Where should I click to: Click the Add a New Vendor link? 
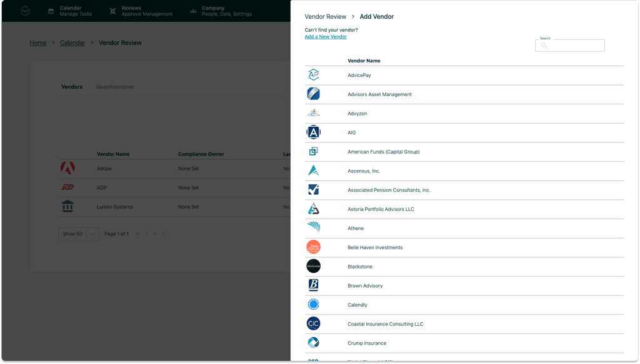326,36
